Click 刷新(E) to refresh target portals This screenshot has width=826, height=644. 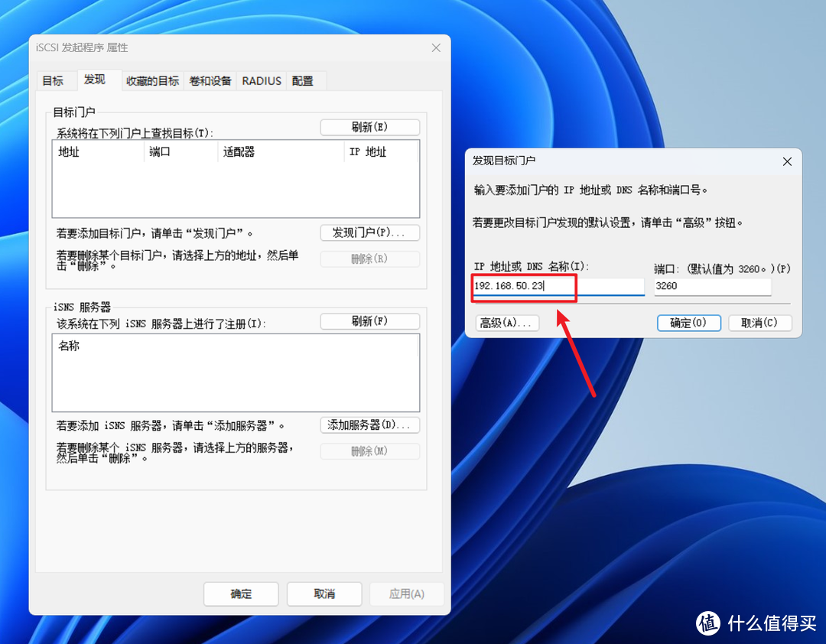[369, 126]
